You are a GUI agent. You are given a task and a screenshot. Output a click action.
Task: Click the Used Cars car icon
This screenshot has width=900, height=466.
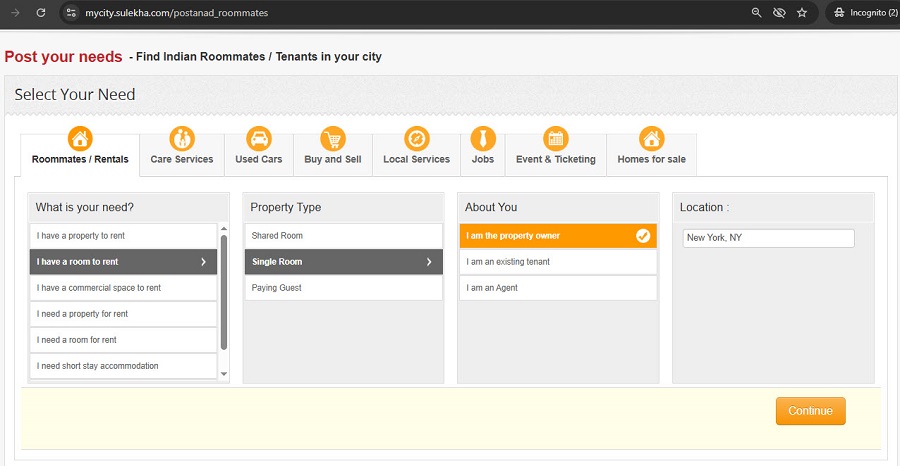click(258, 138)
